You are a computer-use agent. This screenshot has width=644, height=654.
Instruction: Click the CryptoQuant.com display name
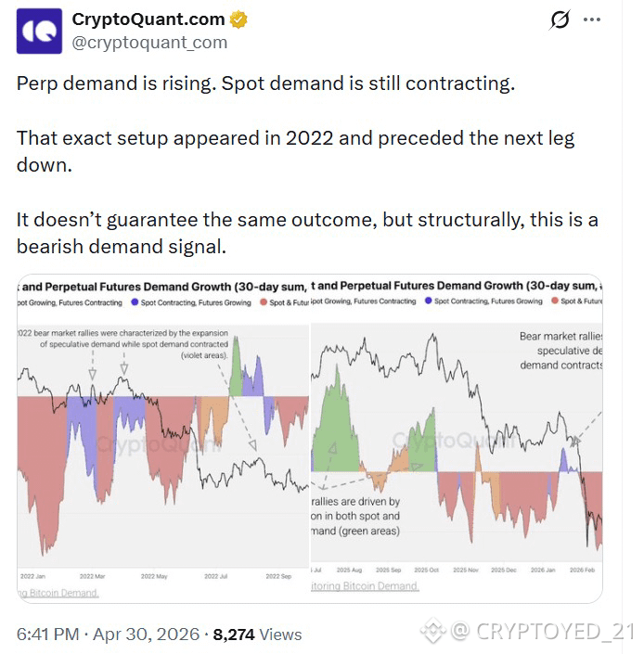coord(148,19)
